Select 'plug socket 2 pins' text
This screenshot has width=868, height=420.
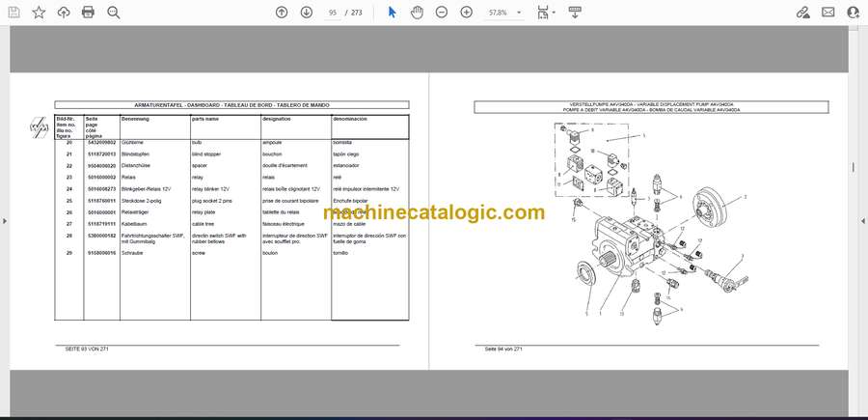click(211, 201)
